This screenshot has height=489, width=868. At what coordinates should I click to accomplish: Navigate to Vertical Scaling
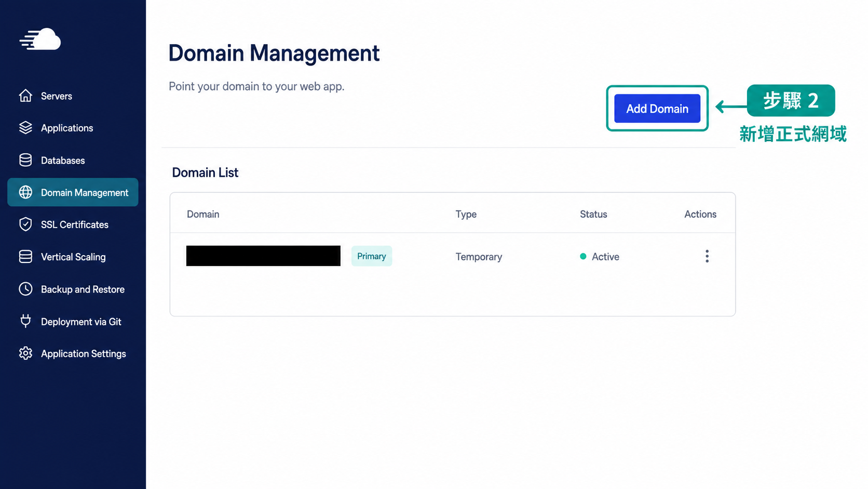pos(73,257)
